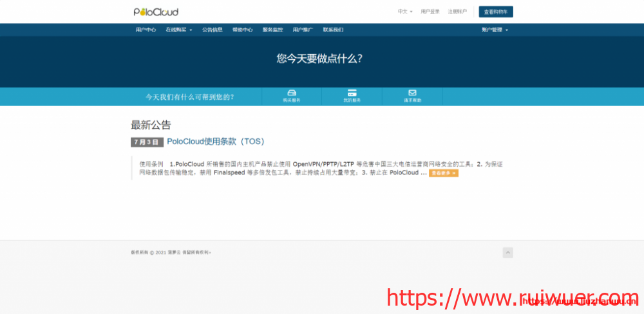Select 服务监控 in the navigation bar
Viewport: 644px width, 314px height.
point(272,30)
